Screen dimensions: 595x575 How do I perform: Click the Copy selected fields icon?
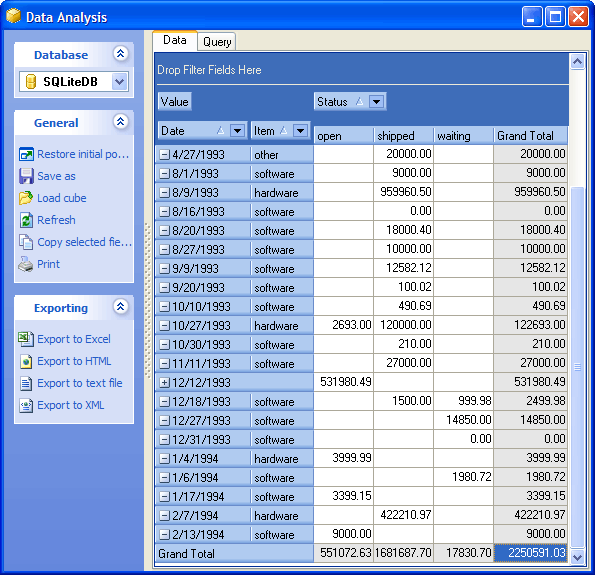[26, 242]
